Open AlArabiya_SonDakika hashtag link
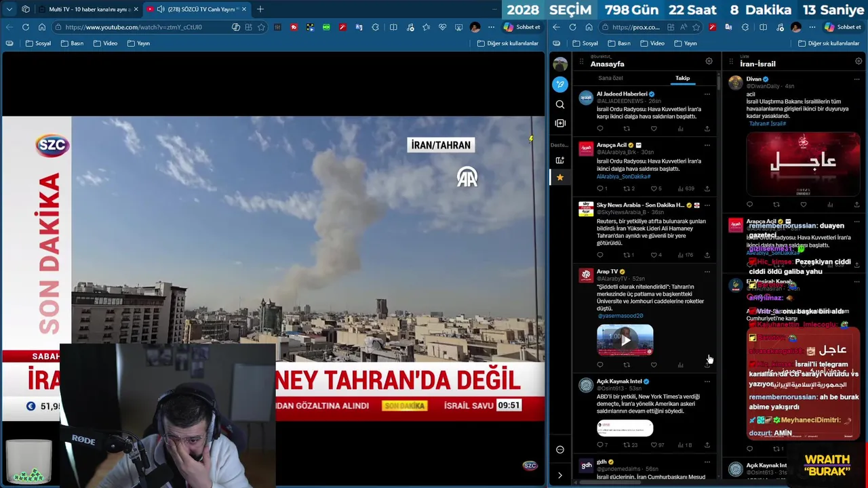The width and height of the screenshot is (868, 488). click(623, 176)
